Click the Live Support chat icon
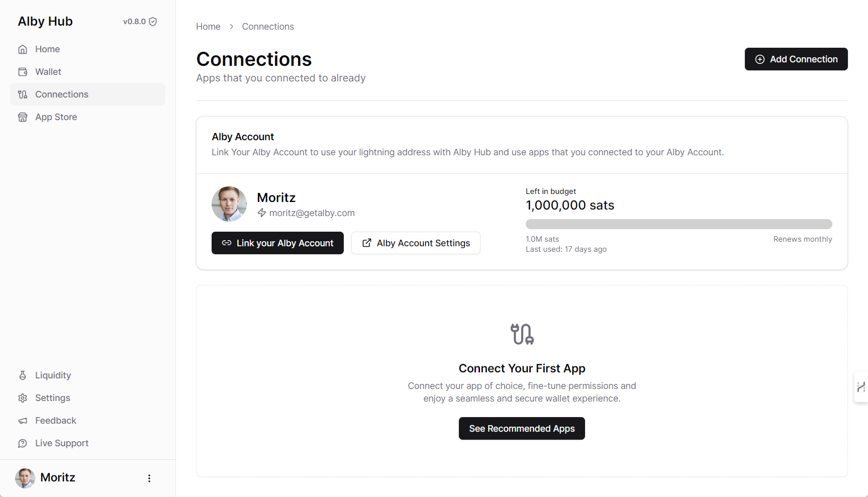The height and width of the screenshot is (497, 868). pyautogui.click(x=23, y=443)
